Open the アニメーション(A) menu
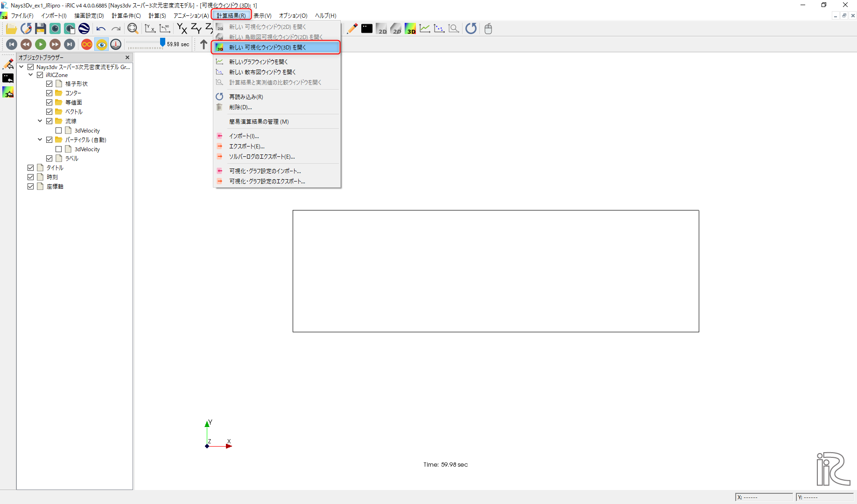The width and height of the screenshot is (857, 504). coord(191,15)
